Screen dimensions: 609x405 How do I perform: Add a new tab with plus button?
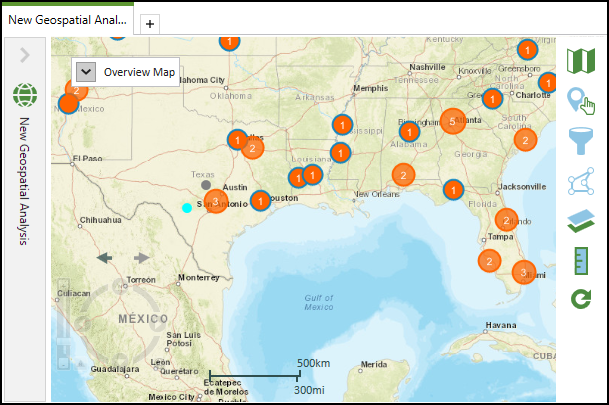(x=149, y=22)
